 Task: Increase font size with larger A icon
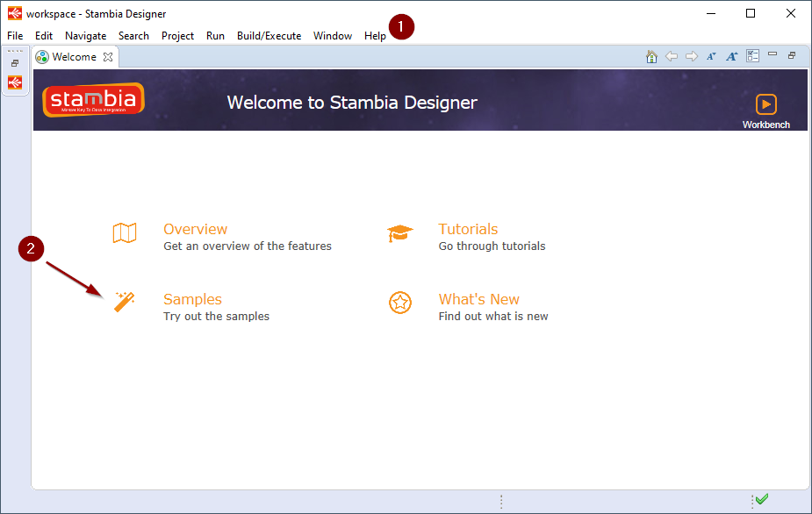tap(732, 56)
